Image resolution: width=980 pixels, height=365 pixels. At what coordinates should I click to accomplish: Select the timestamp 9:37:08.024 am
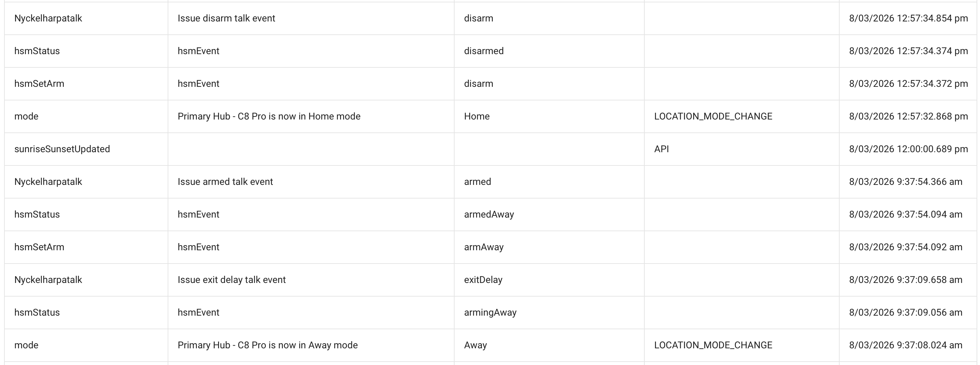click(906, 345)
